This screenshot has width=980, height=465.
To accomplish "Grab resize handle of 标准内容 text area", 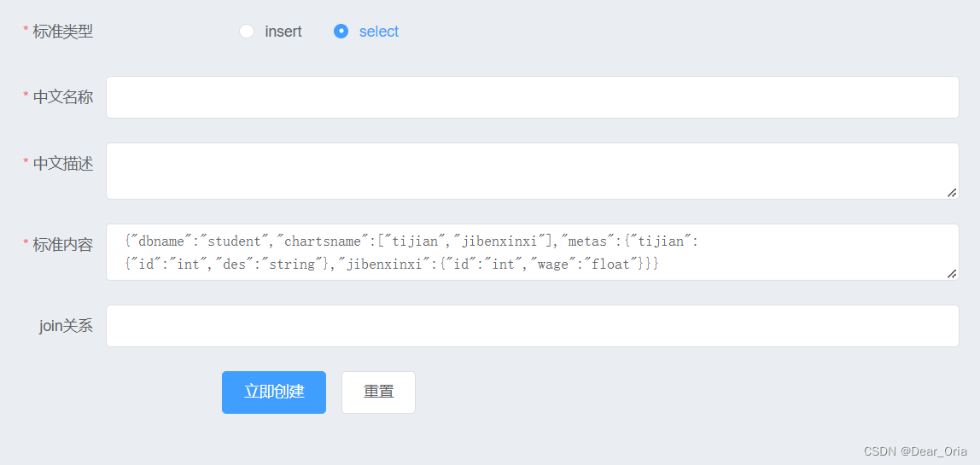I will pos(952,274).
